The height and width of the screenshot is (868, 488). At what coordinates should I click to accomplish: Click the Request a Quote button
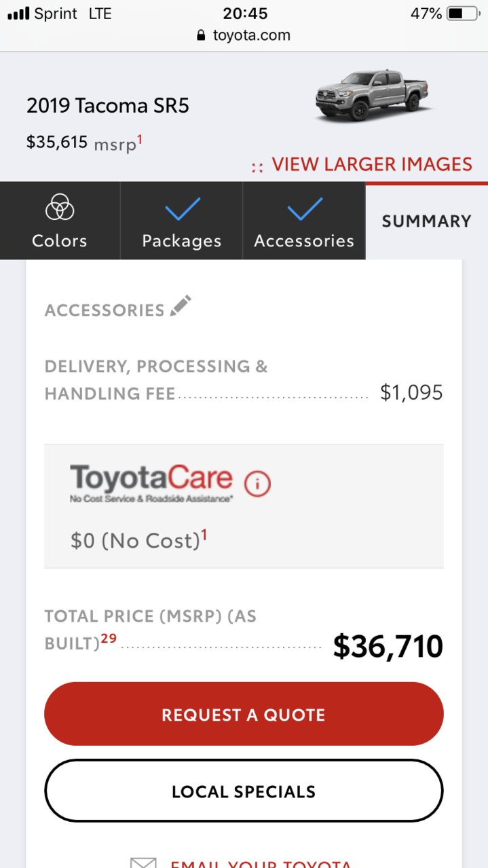[x=244, y=714]
